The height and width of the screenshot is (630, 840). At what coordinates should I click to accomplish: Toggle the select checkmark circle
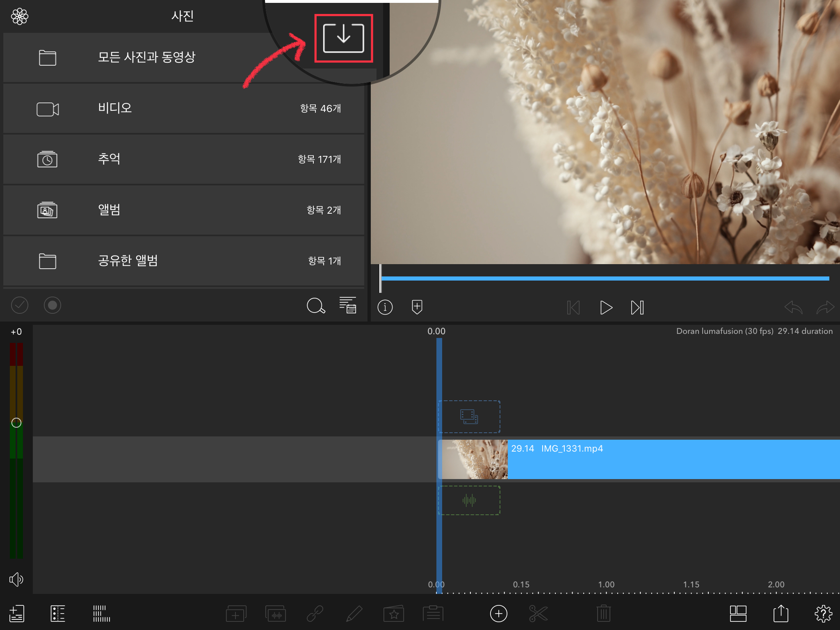click(19, 305)
